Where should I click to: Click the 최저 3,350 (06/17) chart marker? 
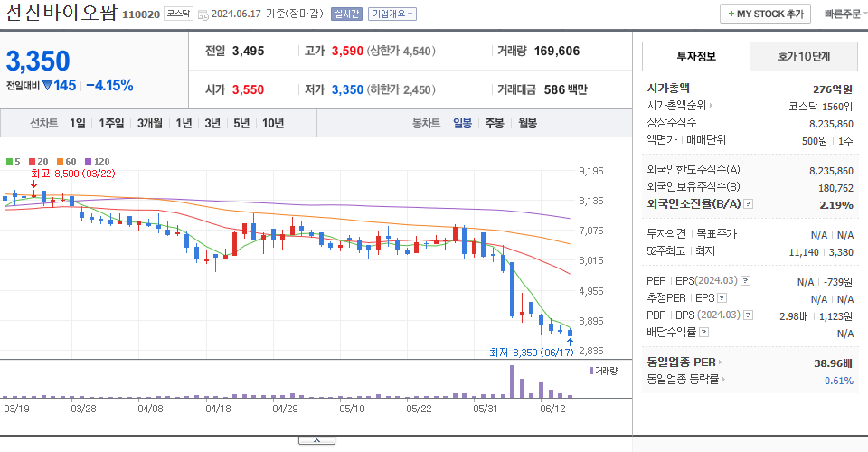(531, 353)
